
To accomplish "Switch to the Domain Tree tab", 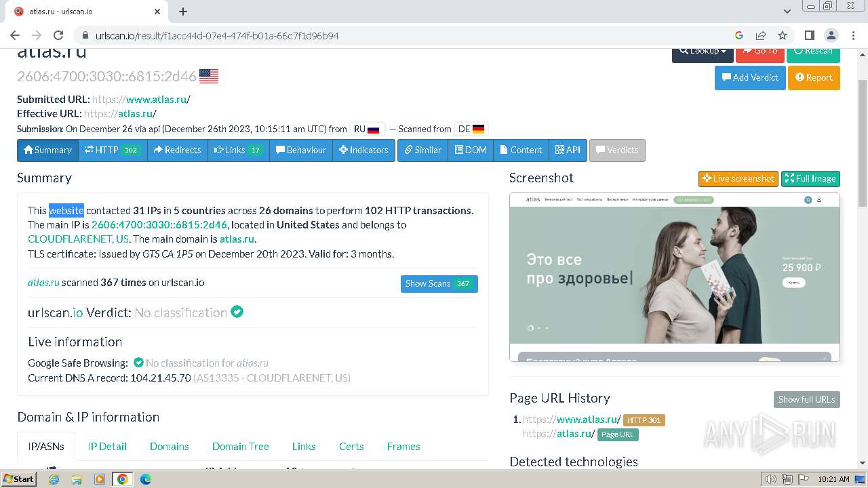I will click(241, 446).
